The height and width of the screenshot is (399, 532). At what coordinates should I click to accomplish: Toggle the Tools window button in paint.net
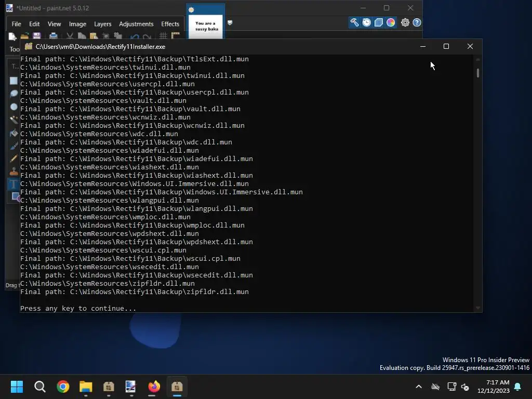[x=354, y=22]
